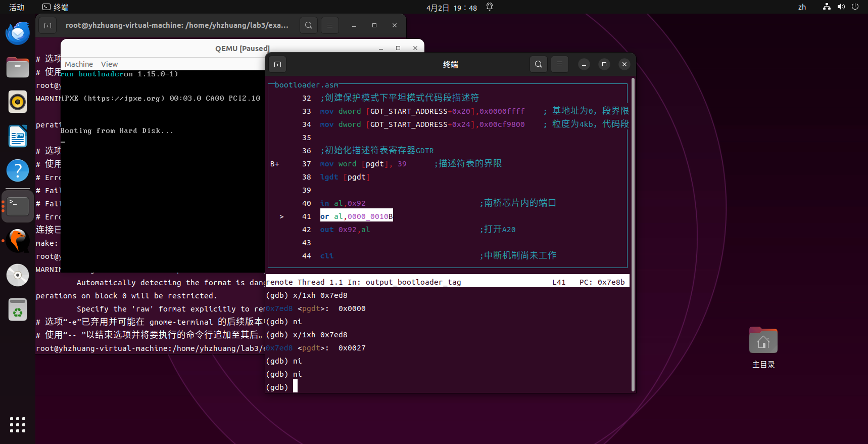Click 'mov word [pgdt], 39' on line 37

pyautogui.click(x=363, y=164)
